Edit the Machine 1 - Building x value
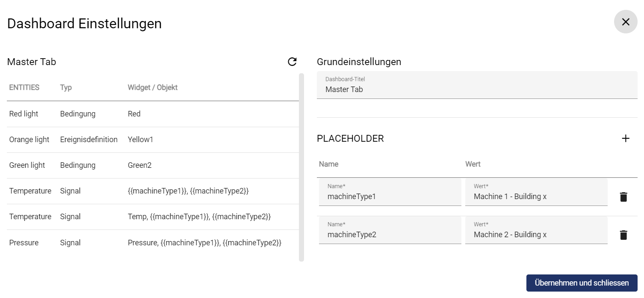The width and height of the screenshot is (644, 298). pyautogui.click(x=536, y=197)
